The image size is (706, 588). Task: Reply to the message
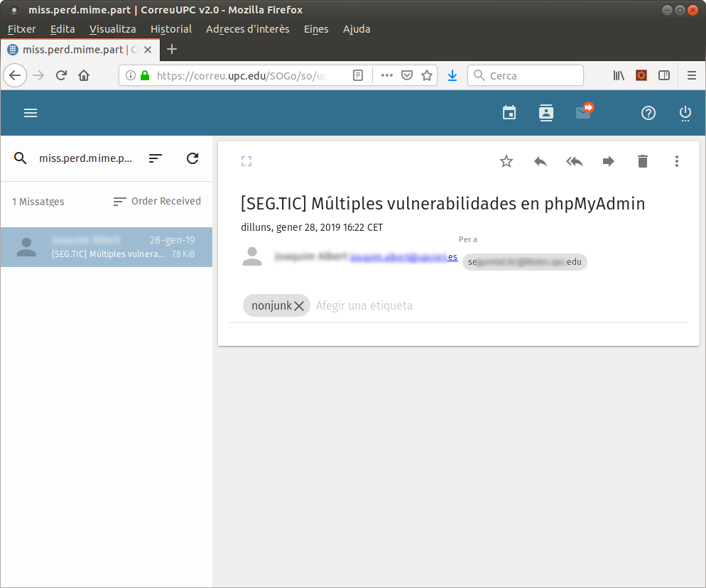541,161
